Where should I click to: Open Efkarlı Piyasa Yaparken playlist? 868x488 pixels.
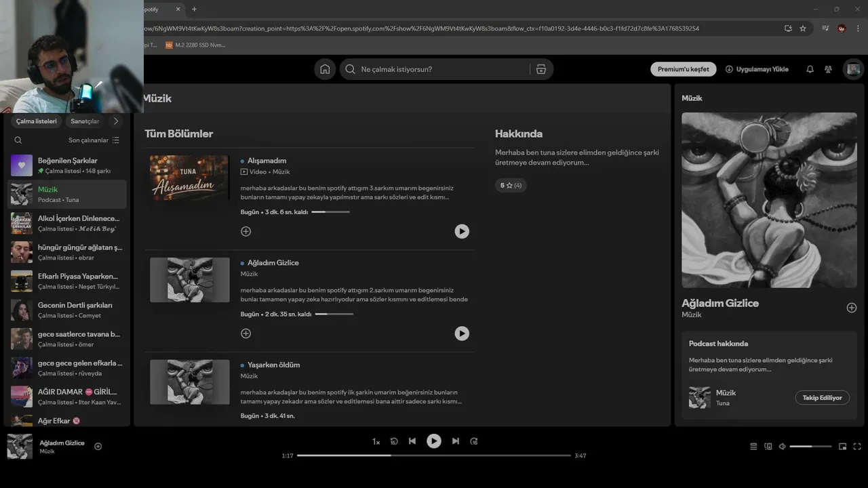(x=67, y=281)
